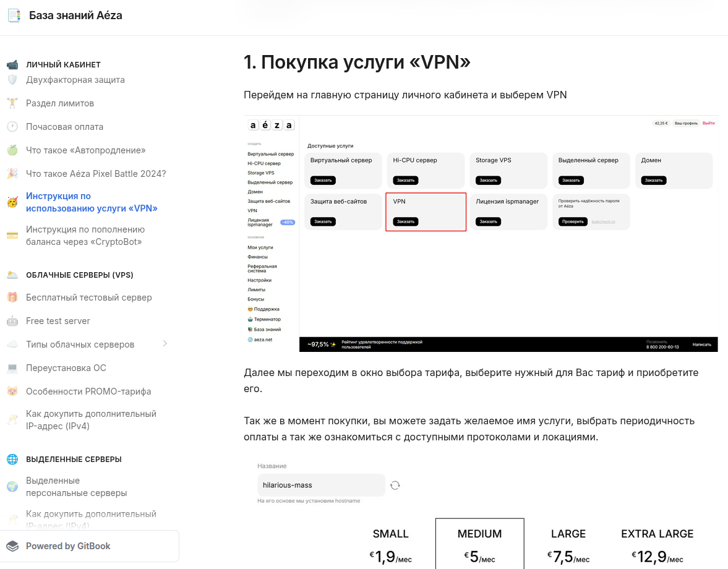Click heading 1. Покупка услуги «VPN»
This screenshot has width=728, height=569.
click(357, 62)
